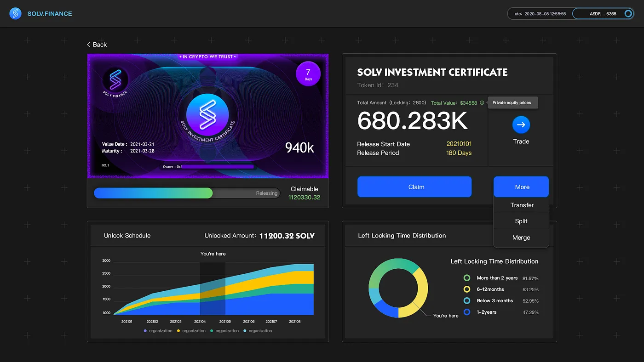Click the green organization legend dot
The image size is (644, 362).
point(212,331)
